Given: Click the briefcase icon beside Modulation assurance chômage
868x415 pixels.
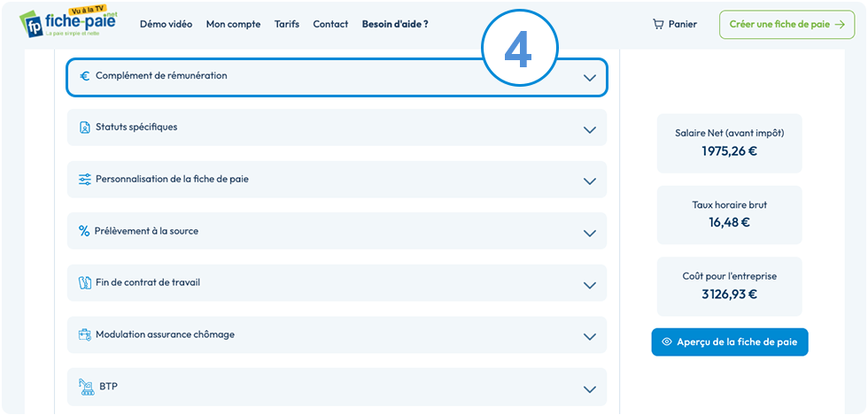Looking at the screenshot, I should pos(84,334).
